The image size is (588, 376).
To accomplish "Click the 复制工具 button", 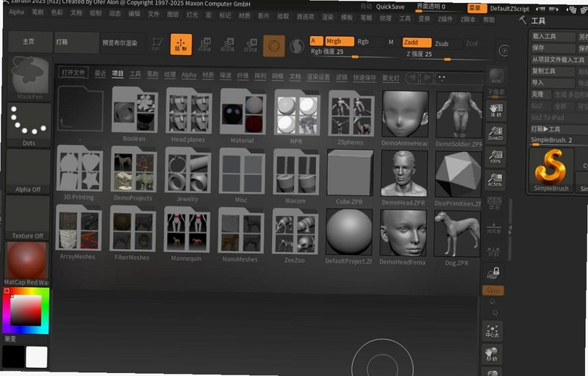I will coord(553,71).
